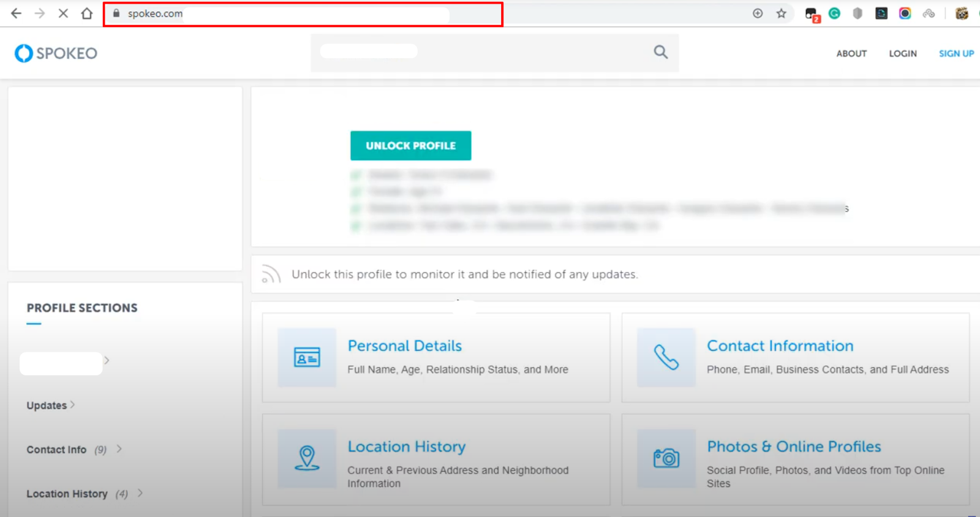Image resolution: width=980 pixels, height=517 pixels.
Task: Click the spokeo.com address bar
Action: [303, 14]
